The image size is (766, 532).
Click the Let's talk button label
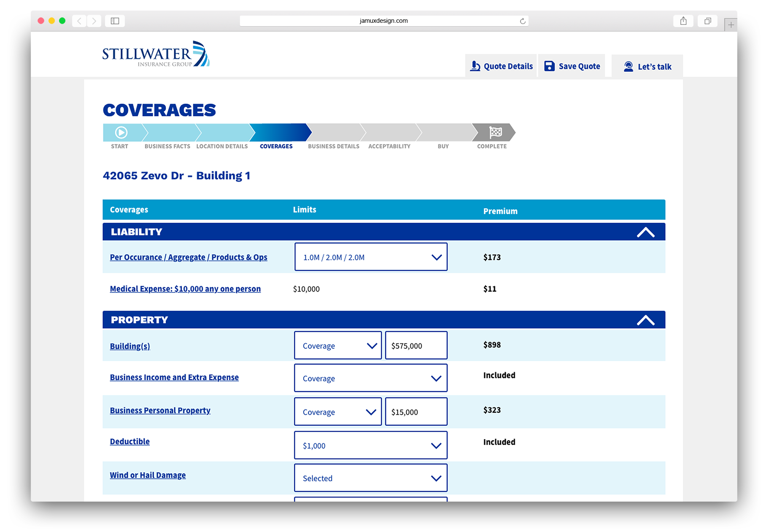(x=654, y=67)
